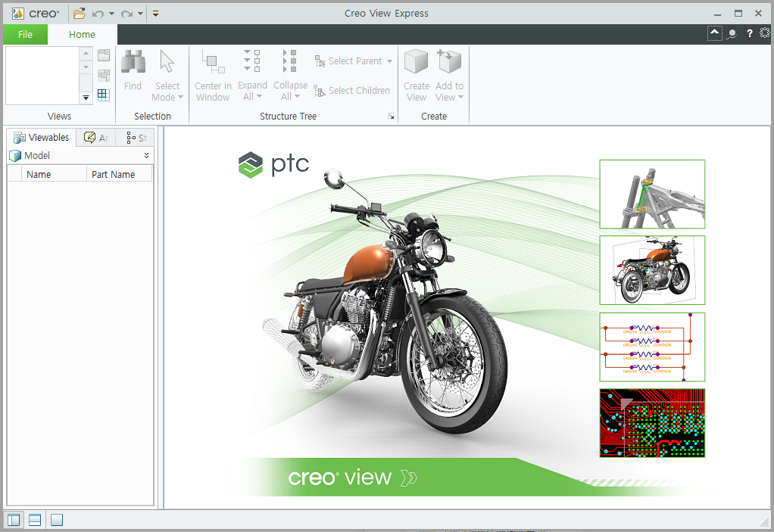
Task: Click the Select Parent button
Action: click(x=348, y=61)
